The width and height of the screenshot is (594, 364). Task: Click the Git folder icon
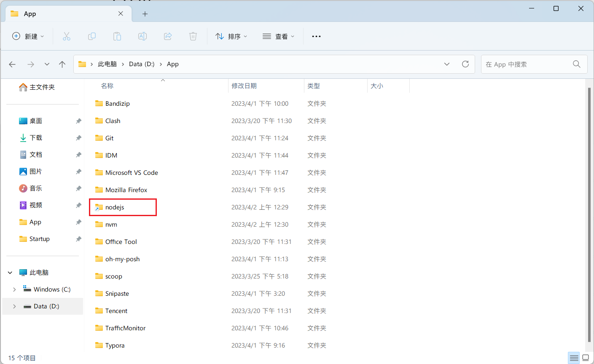pos(99,138)
